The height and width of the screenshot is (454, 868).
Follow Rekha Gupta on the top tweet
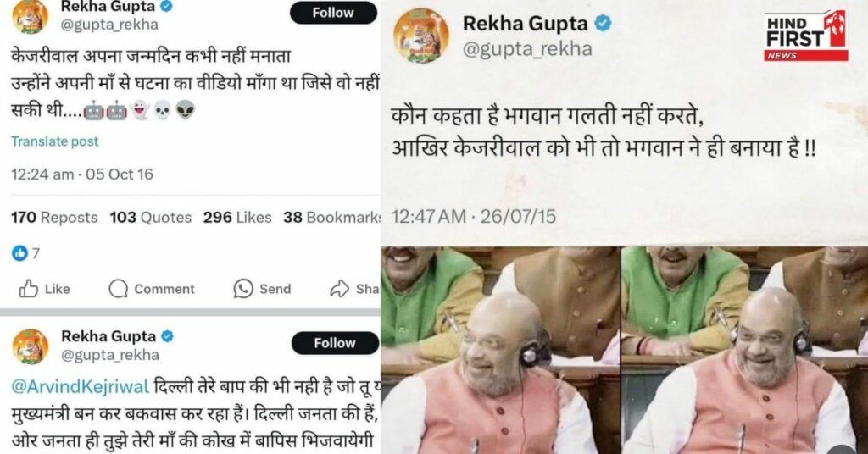333,12
